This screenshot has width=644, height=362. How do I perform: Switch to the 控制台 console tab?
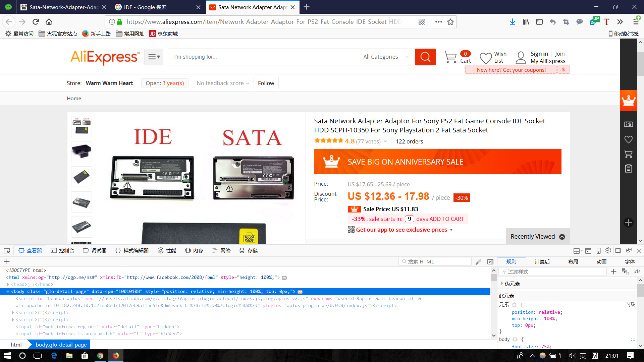62,251
